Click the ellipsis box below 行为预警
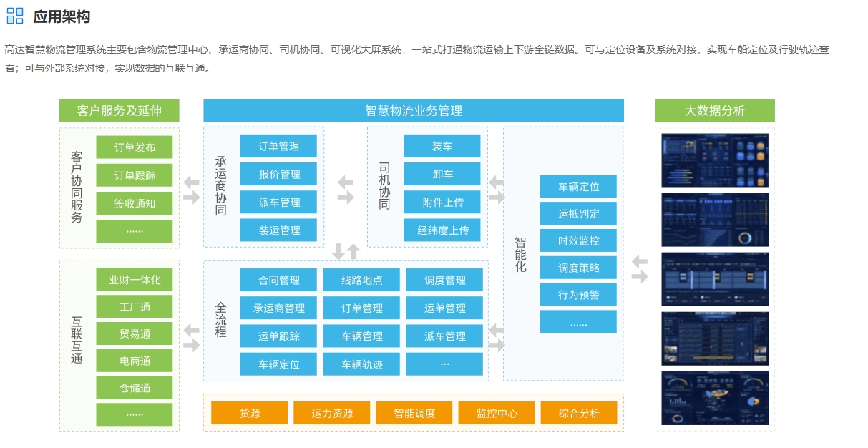 point(578,321)
